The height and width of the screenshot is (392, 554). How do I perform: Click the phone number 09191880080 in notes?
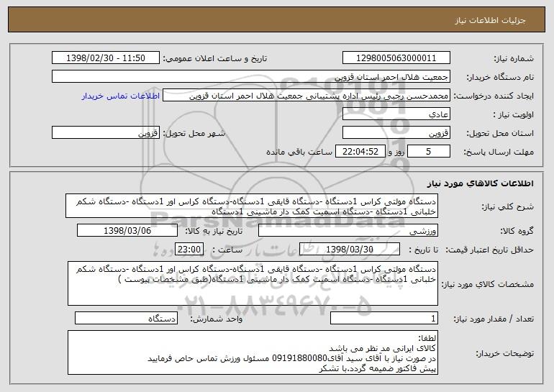coord(299,358)
